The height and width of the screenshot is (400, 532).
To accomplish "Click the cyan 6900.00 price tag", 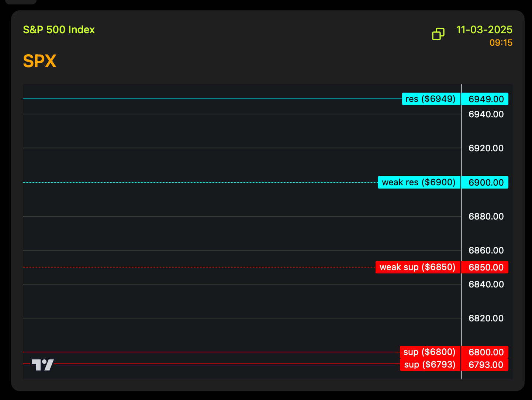I will (x=486, y=182).
